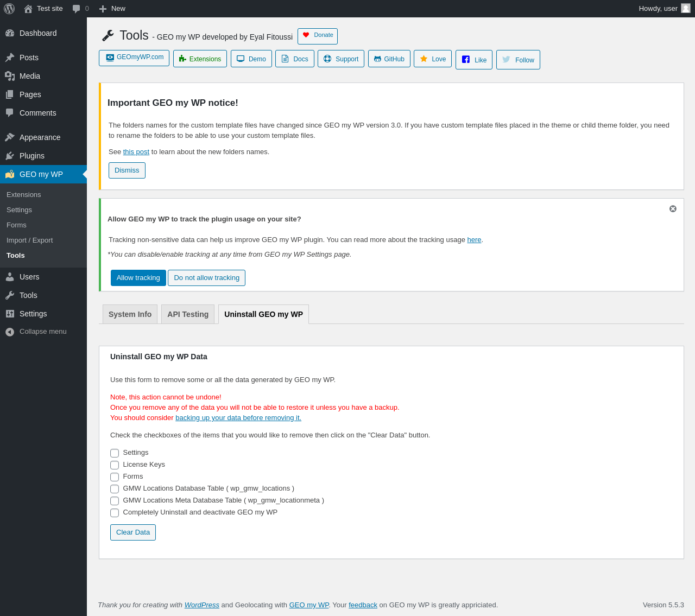Switch to the System Info tab
This screenshot has width=695, height=616.
tap(130, 314)
